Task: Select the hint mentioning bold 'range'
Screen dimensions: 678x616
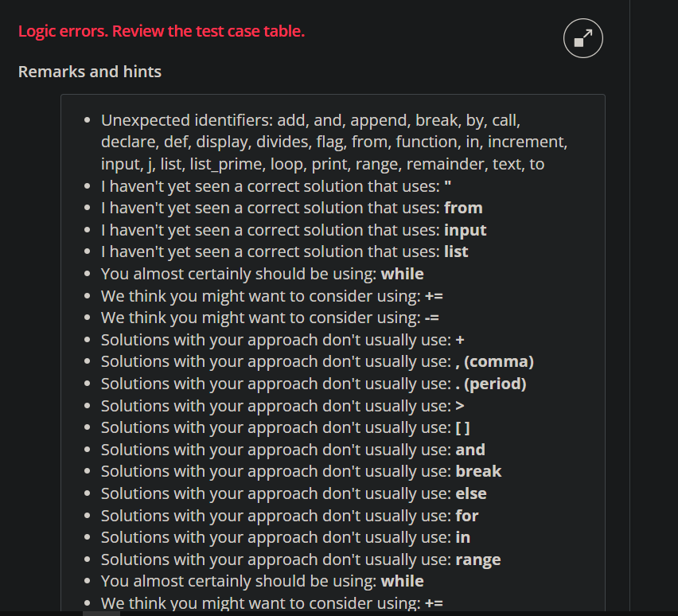Action: (x=301, y=559)
